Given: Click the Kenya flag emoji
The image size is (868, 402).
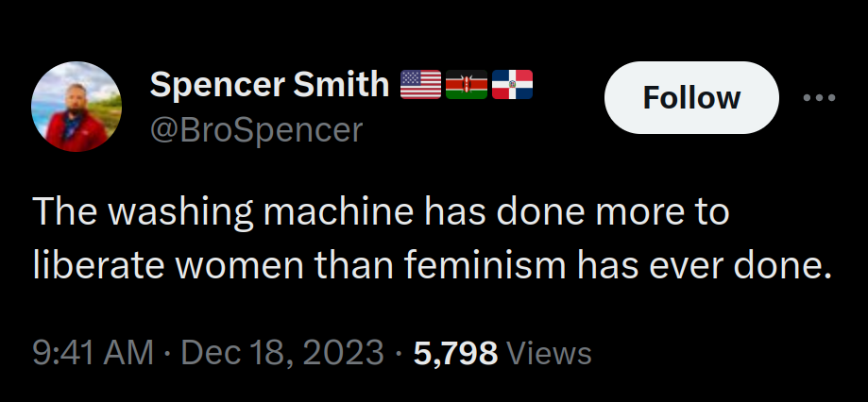Looking at the screenshot, I should point(466,85).
